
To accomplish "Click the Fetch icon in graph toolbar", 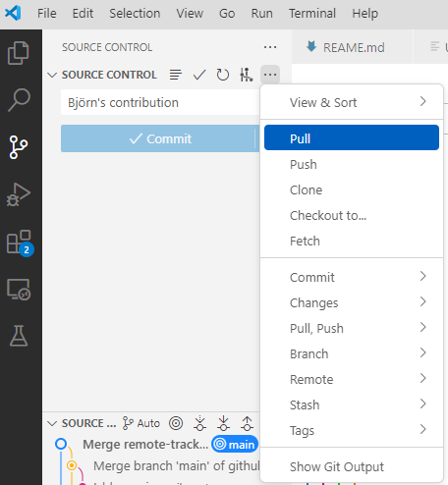I will coord(199,423).
